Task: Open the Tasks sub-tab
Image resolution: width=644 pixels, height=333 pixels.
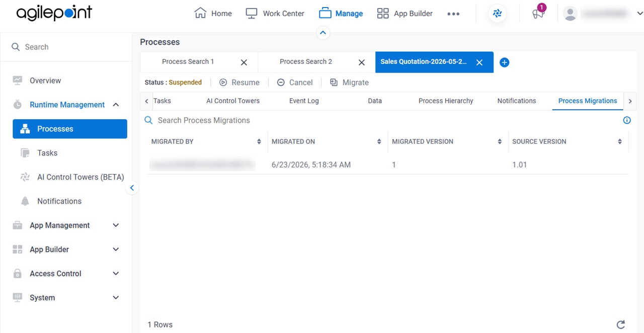Action: click(162, 101)
